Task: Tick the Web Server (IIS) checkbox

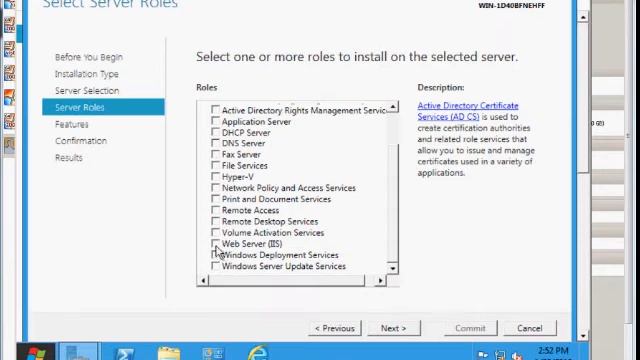Action: 215,243
